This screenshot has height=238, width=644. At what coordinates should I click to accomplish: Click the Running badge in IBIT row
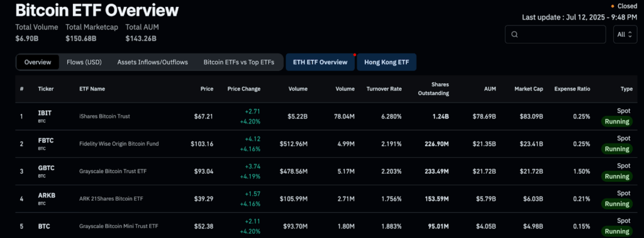(x=617, y=122)
